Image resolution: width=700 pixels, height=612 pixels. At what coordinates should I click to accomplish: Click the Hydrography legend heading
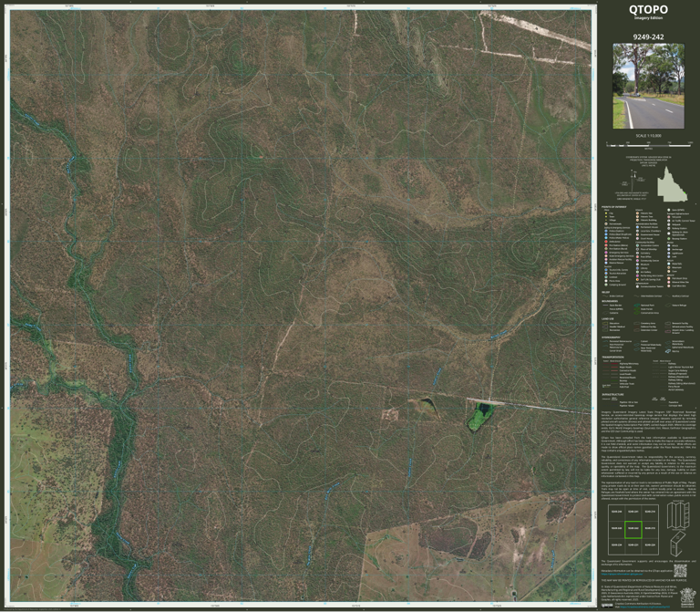[x=612, y=337]
